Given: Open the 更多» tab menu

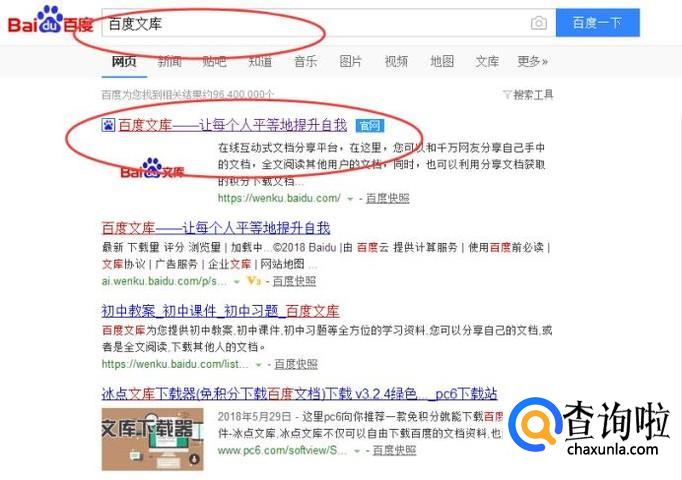Looking at the screenshot, I should tap(532, 61).
